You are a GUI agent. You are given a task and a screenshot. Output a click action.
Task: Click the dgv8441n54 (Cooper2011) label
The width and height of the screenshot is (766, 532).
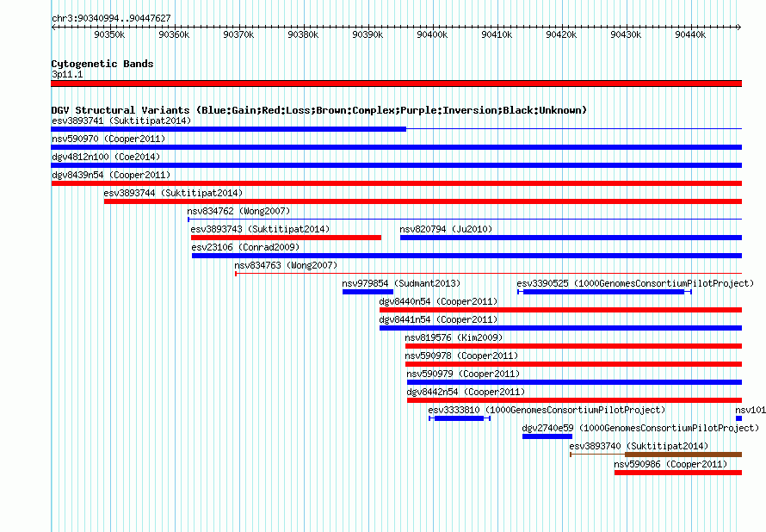[x=438, y=319]
